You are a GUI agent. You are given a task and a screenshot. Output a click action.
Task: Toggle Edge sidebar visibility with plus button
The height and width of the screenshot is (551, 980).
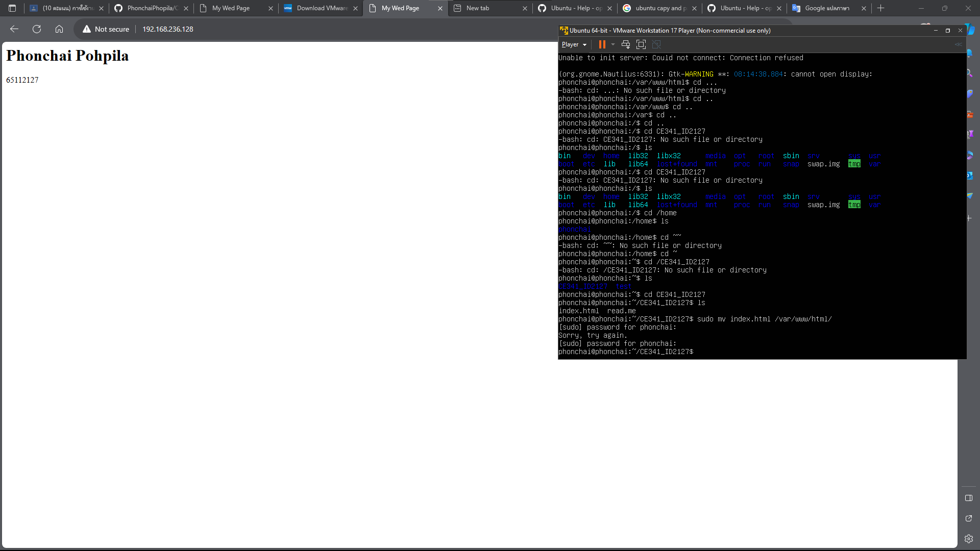point(968,218)
